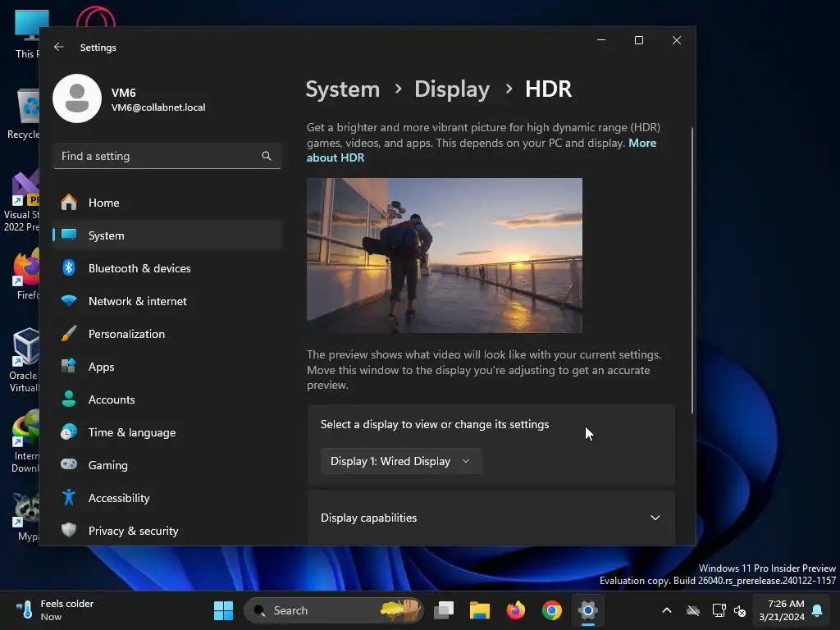
Task: Open the notification bell icon
Action: click(x=818, y=610)
